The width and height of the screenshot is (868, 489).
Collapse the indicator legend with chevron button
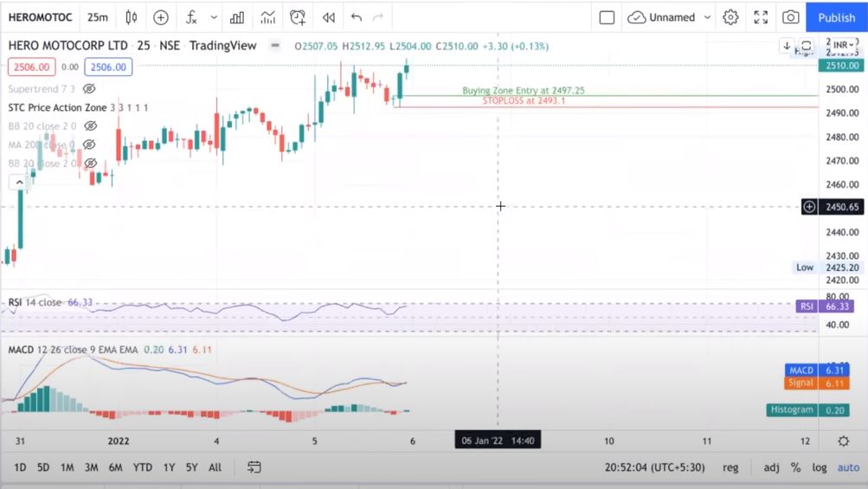(17, 182)
